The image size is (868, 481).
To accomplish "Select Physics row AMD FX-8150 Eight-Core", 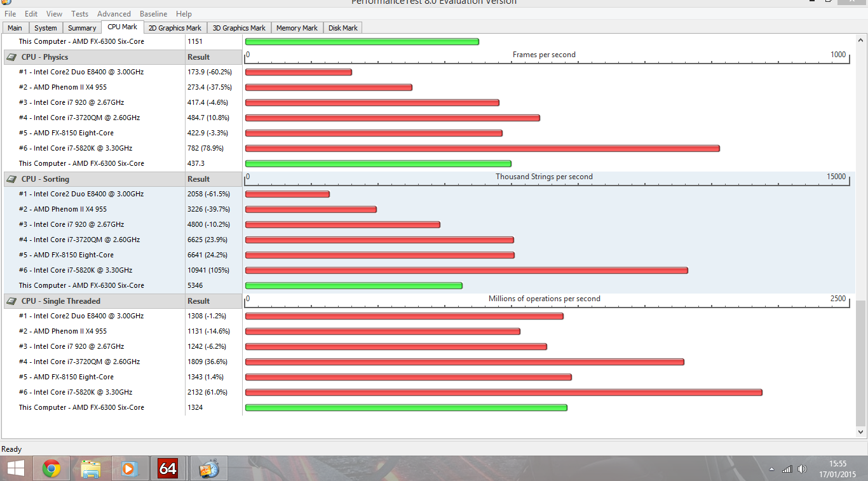I will point(66,133).
